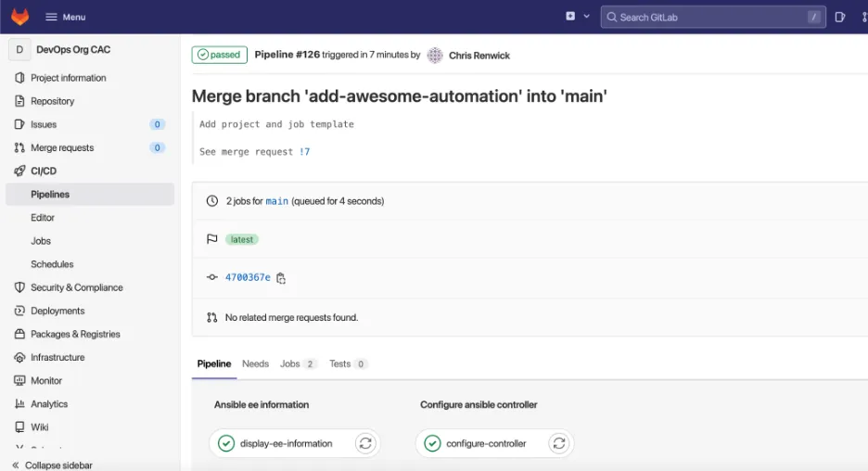The image size is (868, 471).
Task: Focus the Search GitLab field
Action: click(x=713, y=18)
